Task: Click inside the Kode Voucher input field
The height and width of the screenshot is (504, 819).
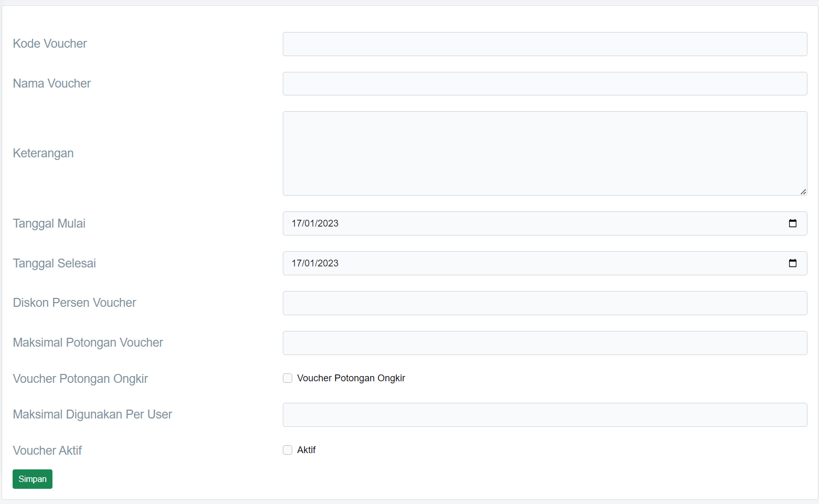Action: coord(545,44)
